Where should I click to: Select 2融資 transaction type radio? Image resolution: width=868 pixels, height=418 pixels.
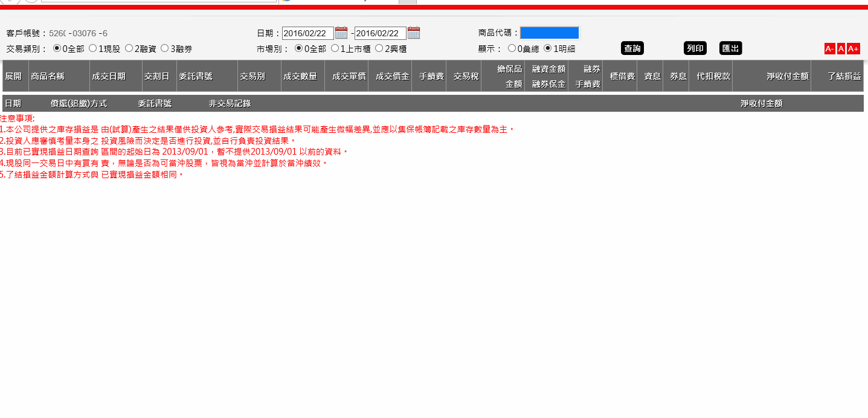129,48
